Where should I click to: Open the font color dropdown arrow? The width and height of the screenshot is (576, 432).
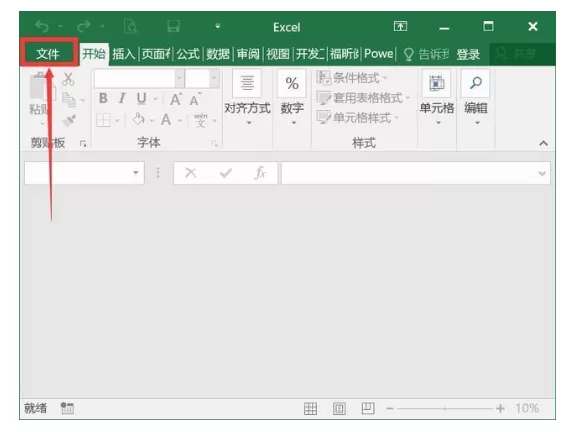pyautogui.click(x=180, y=120)
